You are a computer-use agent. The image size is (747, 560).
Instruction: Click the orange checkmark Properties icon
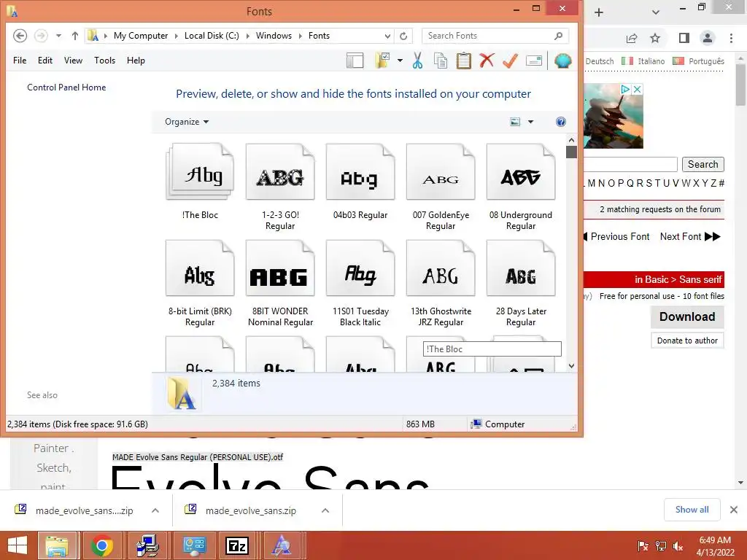[x=510, y=61]
